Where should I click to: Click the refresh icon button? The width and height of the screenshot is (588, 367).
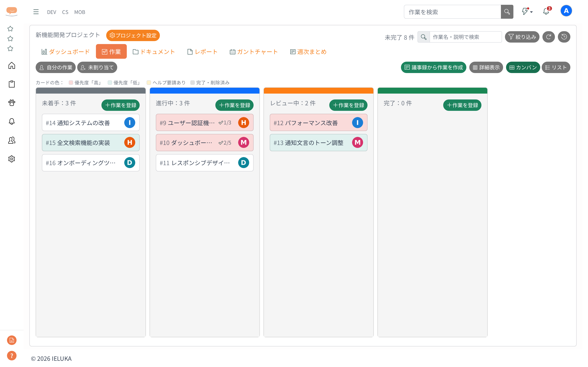(x=548, y=37)
